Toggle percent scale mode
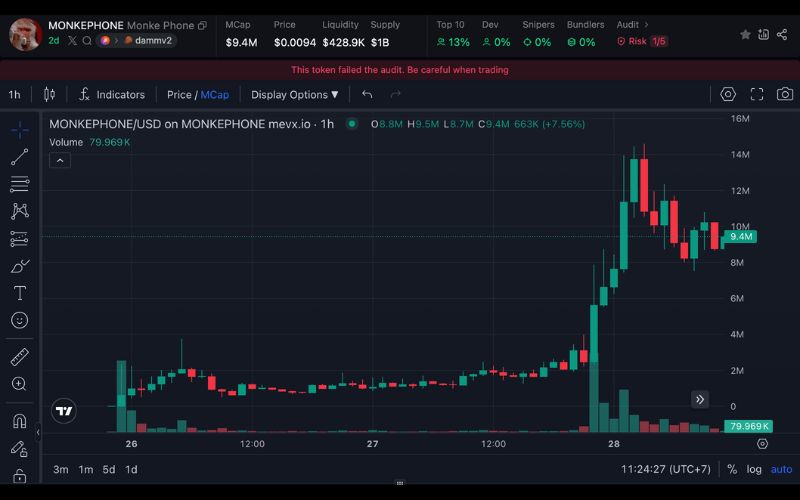800x500 pixels. click(x=732, y=469)
